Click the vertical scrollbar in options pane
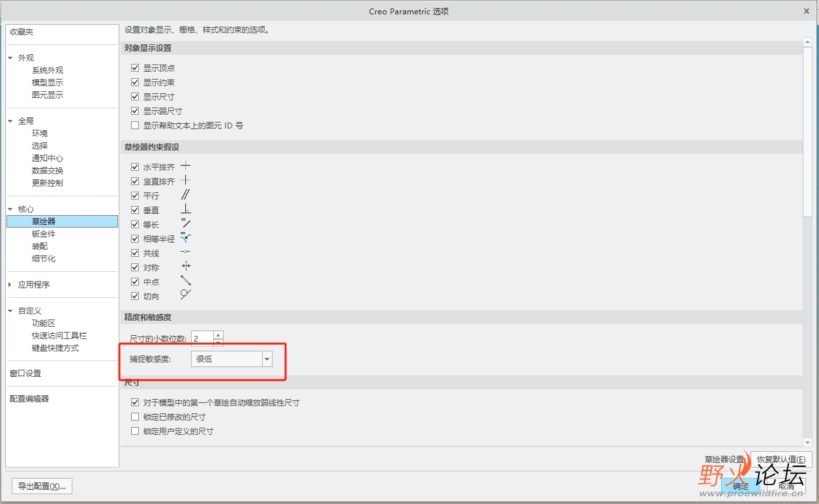The image size is (819, 504). (808, 130)
